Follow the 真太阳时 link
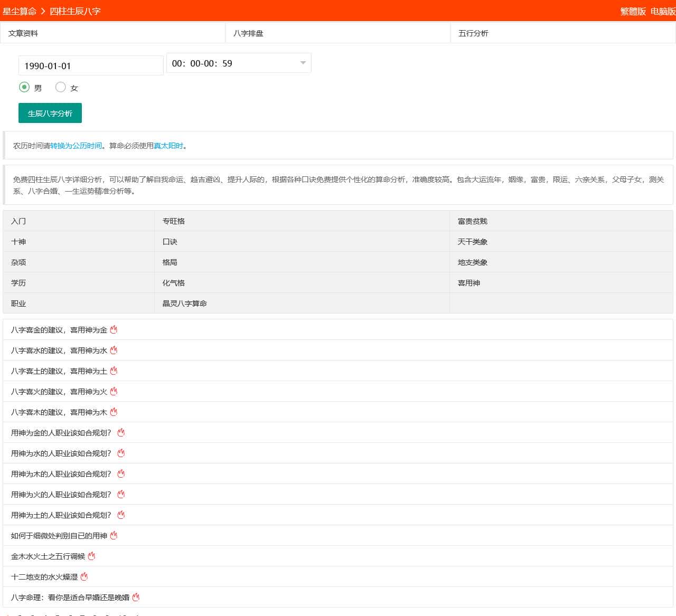The height and width of the screenshot is (616, 676). coord(168,146)
